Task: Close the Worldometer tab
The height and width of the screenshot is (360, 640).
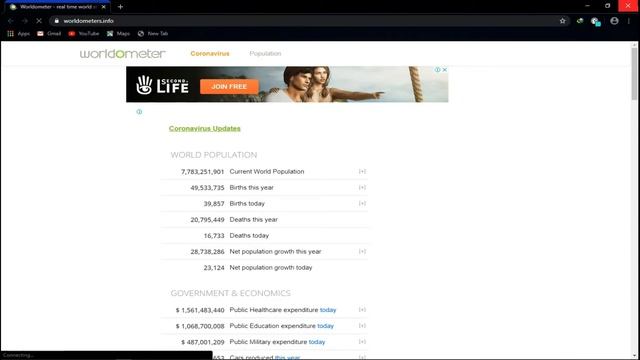Action: [103, 7]
